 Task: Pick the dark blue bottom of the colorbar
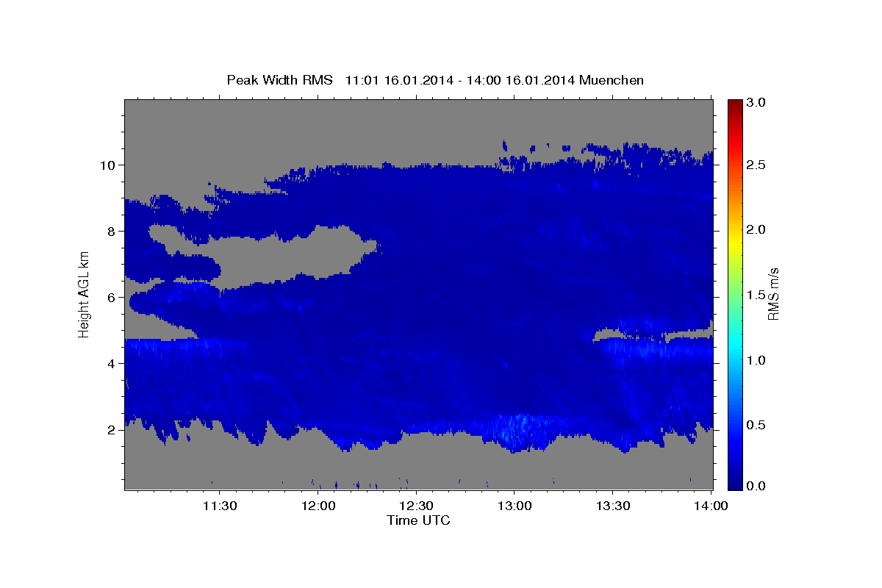coord(735,484)
